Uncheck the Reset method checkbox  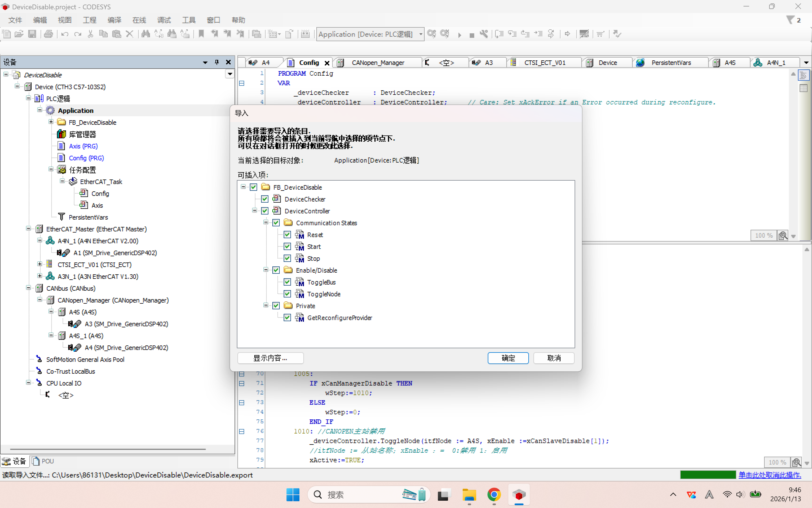click(x=288, y=235)
